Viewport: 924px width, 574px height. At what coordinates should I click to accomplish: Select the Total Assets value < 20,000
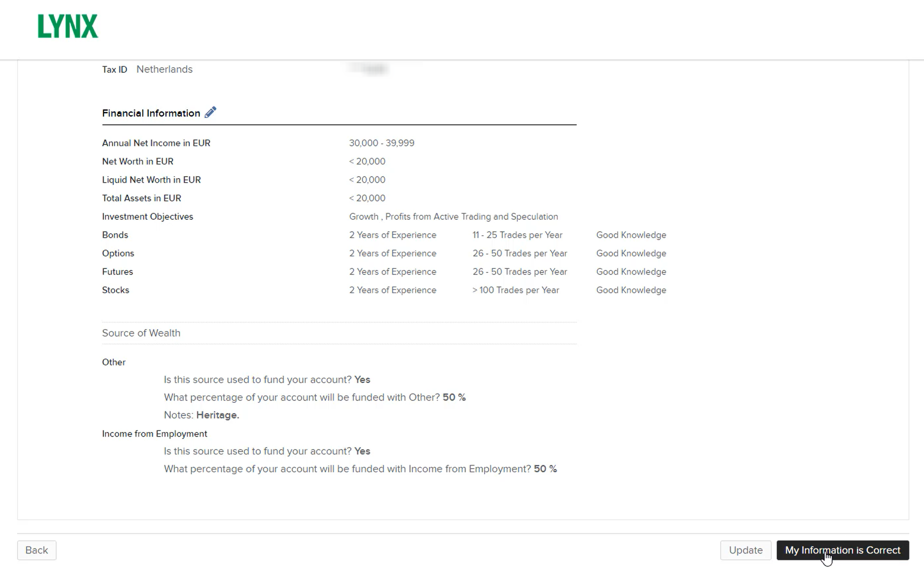tap(367, 198)
